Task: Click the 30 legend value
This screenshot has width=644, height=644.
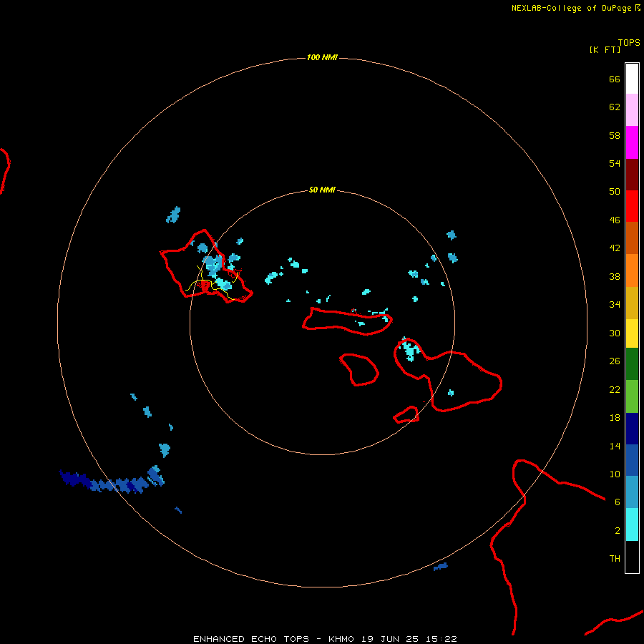Action: (615, 333)
